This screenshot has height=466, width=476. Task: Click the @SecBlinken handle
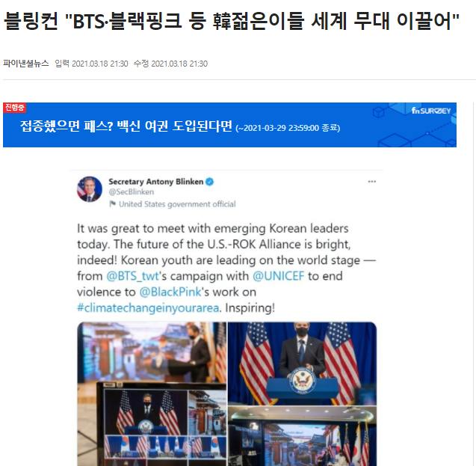132,191
